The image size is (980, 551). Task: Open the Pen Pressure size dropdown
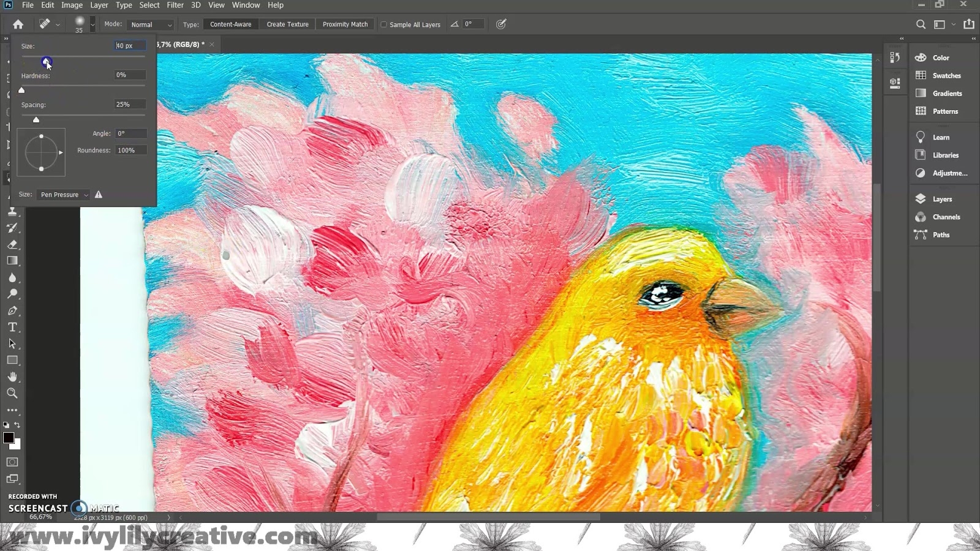(x=64, y=195)
